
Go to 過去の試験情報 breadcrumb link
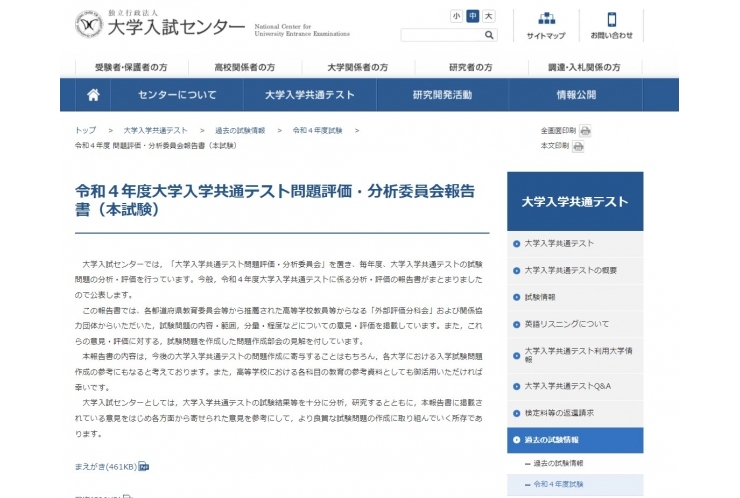pos(240,130)
